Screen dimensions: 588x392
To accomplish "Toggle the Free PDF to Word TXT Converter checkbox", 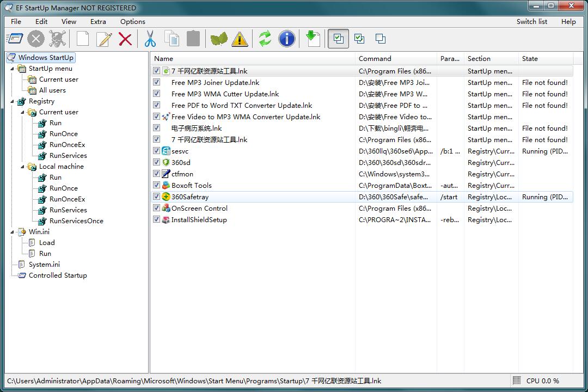I will 157,105.
